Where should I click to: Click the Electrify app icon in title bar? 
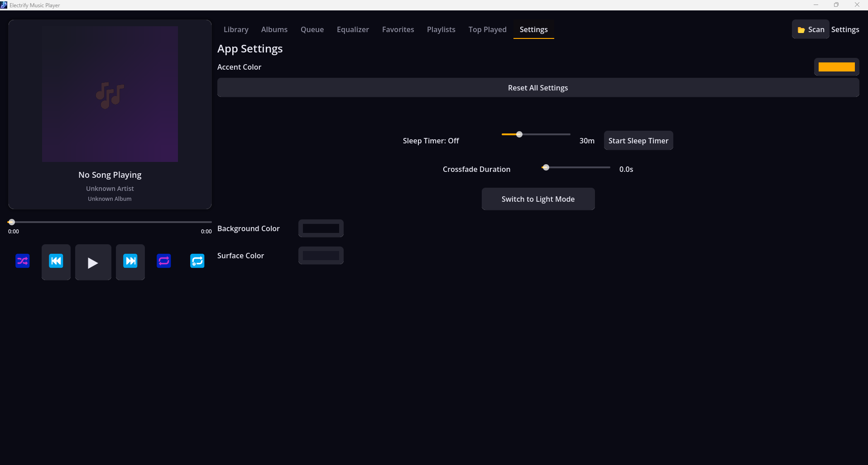4,5
